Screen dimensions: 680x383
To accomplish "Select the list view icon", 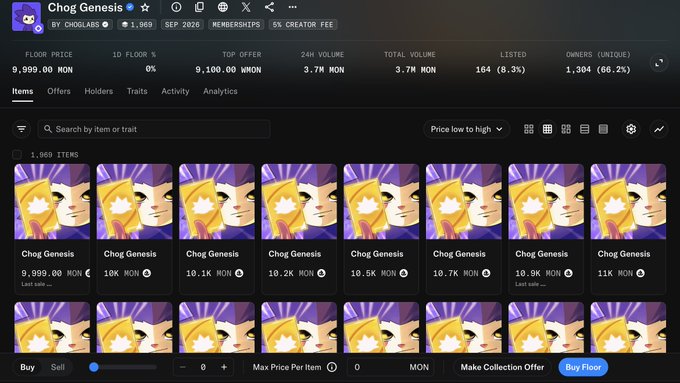I will 585,129.
